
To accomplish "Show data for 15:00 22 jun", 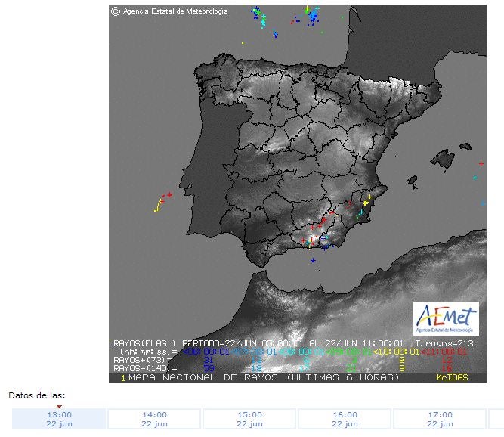I will point(249,419).
